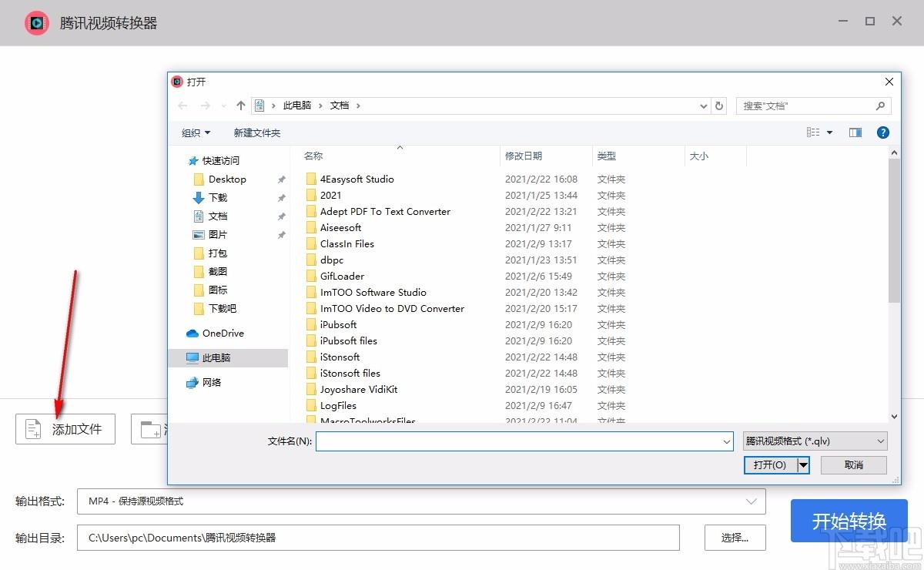Screen dimensions: 924x570
Task: Select 下载 in quick access
Action: (x=218, y=197)
